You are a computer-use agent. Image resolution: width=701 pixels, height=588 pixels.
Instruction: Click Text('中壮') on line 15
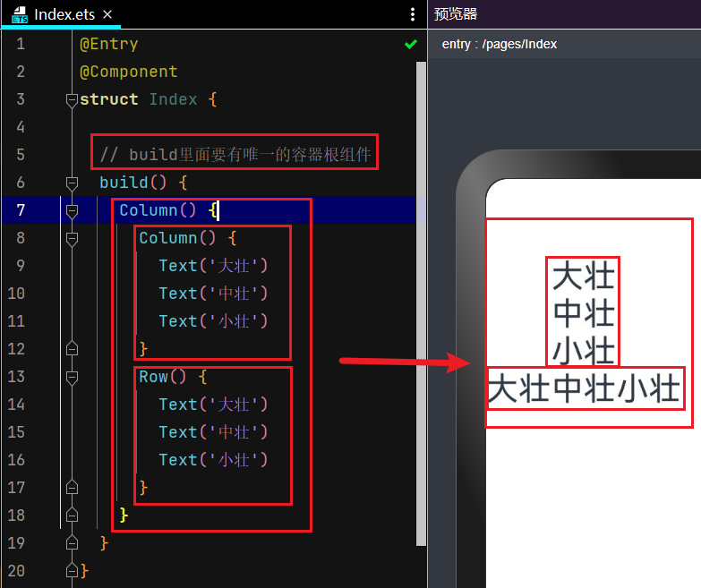213,432
